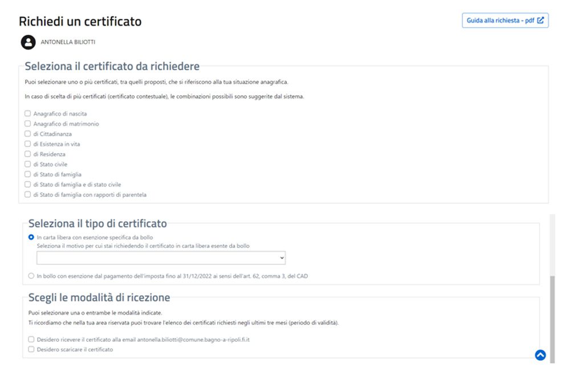The width and height of the screenshot is (584, 392).
Task: Click the vertical scrollbar on the right
Action: pos(552,319)
